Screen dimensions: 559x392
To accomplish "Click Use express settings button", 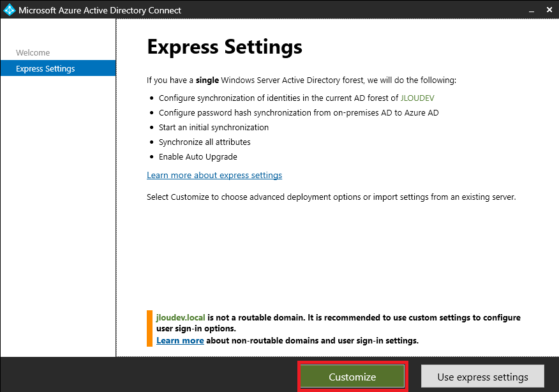I will (482, 377).
